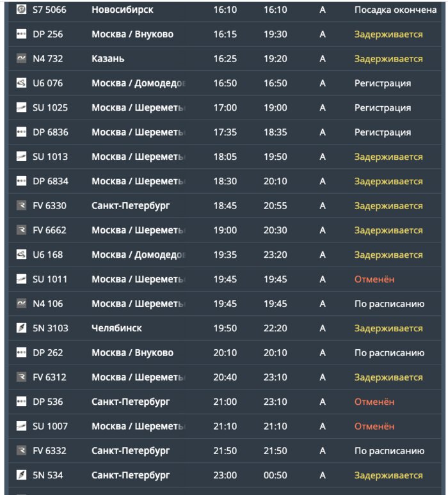Open the Челябинск destination link

tap(116, 328)
